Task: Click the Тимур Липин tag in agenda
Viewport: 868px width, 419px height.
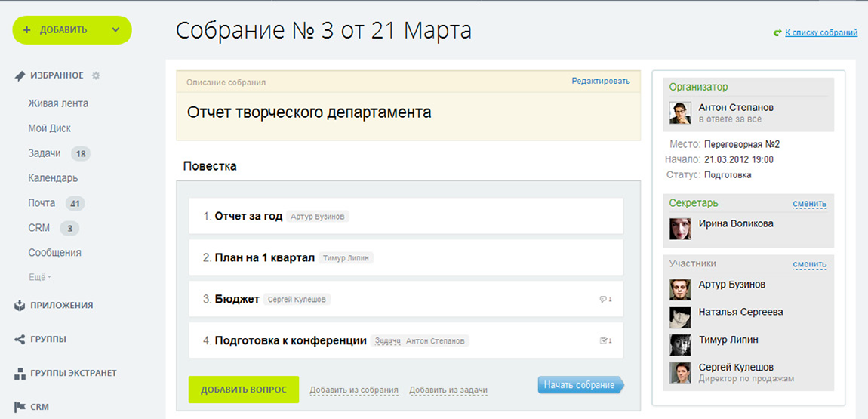Action: (346, 258)
